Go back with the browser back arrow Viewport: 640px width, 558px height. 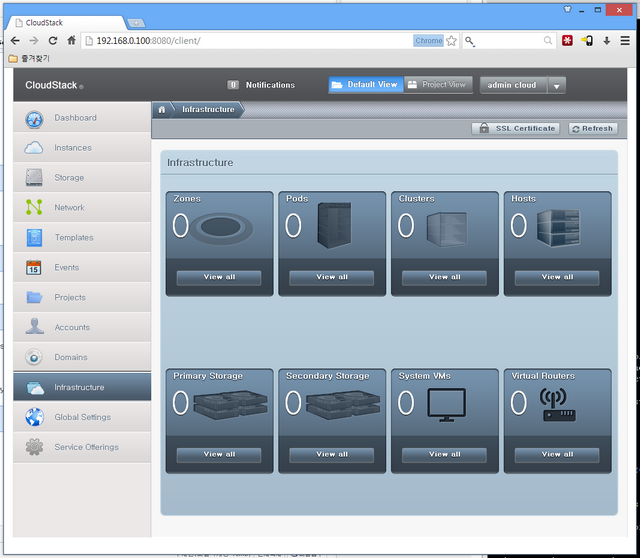15,40
